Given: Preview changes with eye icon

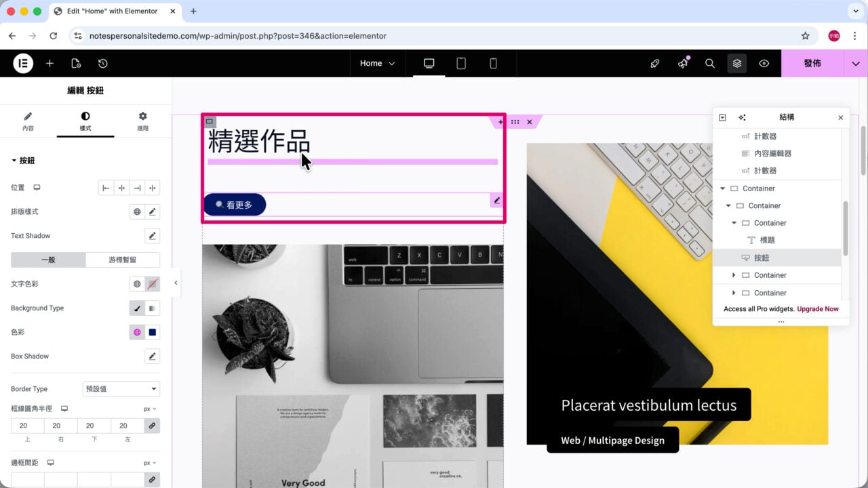Looking at the screenshot, I should (764, 63).
